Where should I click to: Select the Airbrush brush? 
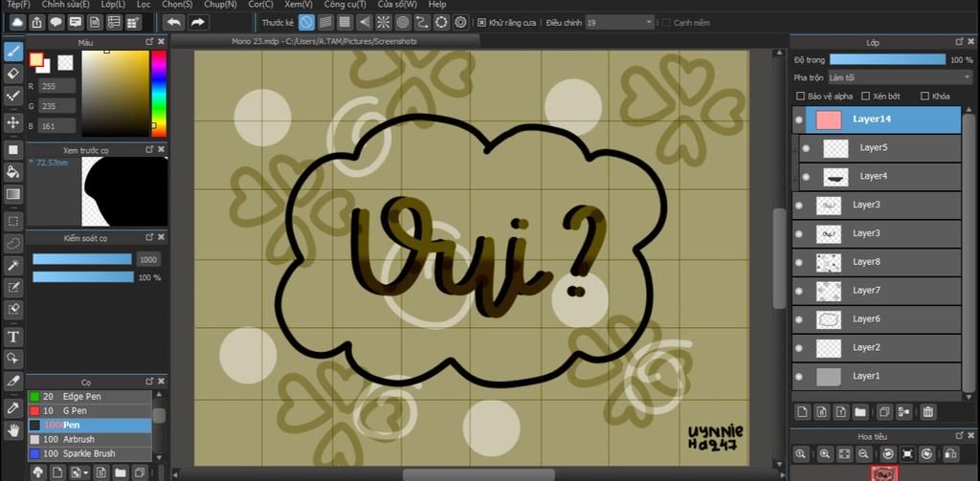pyautogui.click(x=89, y=439)
